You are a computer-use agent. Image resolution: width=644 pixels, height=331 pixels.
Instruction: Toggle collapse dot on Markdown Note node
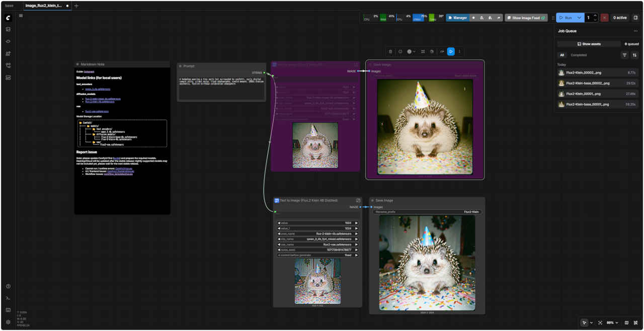coord(77,64)
